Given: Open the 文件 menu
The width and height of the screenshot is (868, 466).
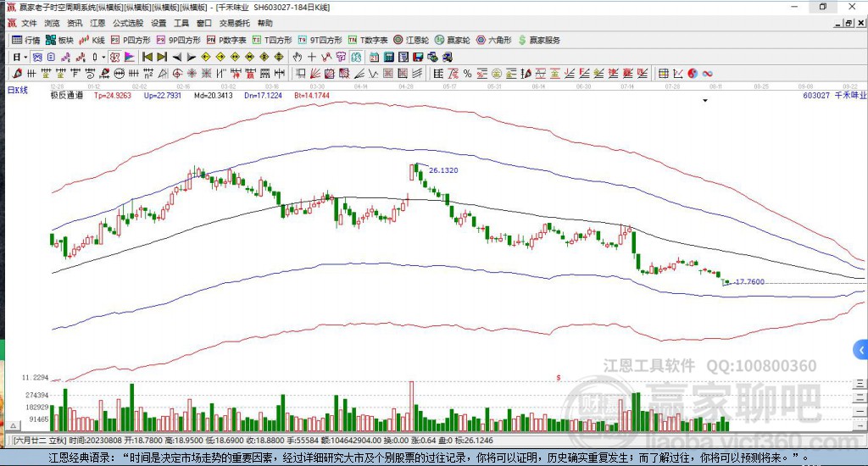Looking at the screenshot, I should (x=29, y=23).
